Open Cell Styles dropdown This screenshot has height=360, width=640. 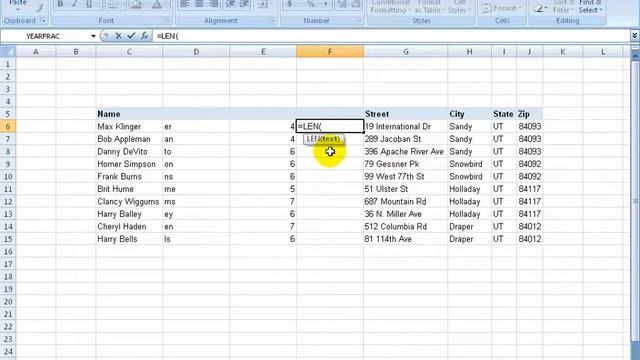pyautogui.click(x=460, y=7)
